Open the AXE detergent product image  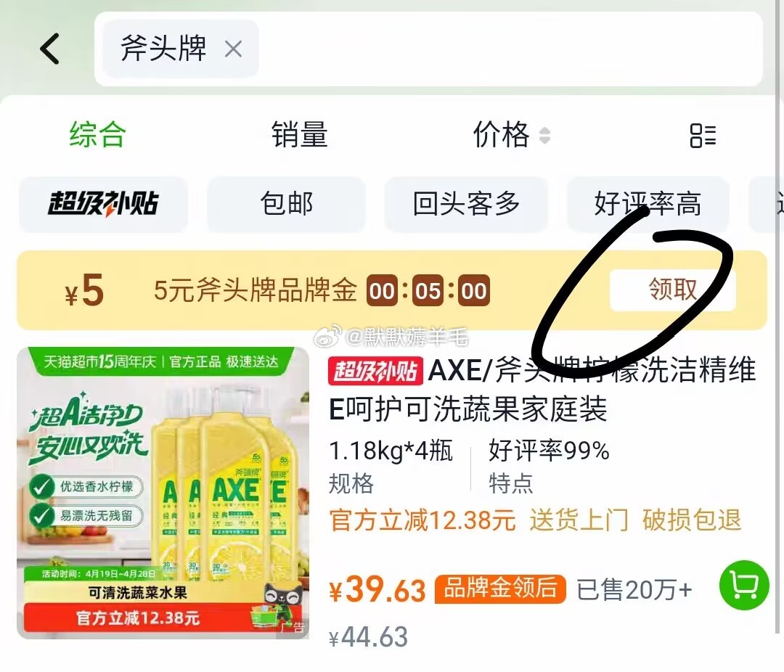coord(163,493)
